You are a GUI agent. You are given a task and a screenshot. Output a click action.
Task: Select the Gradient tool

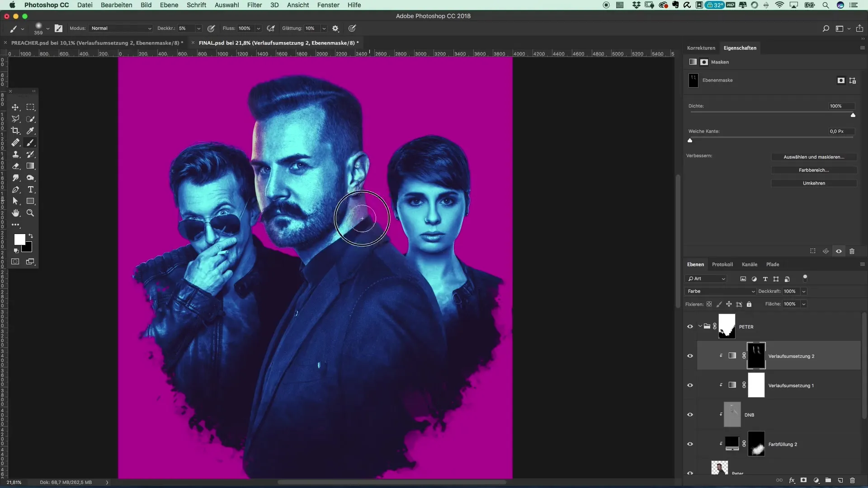[30, 166]
